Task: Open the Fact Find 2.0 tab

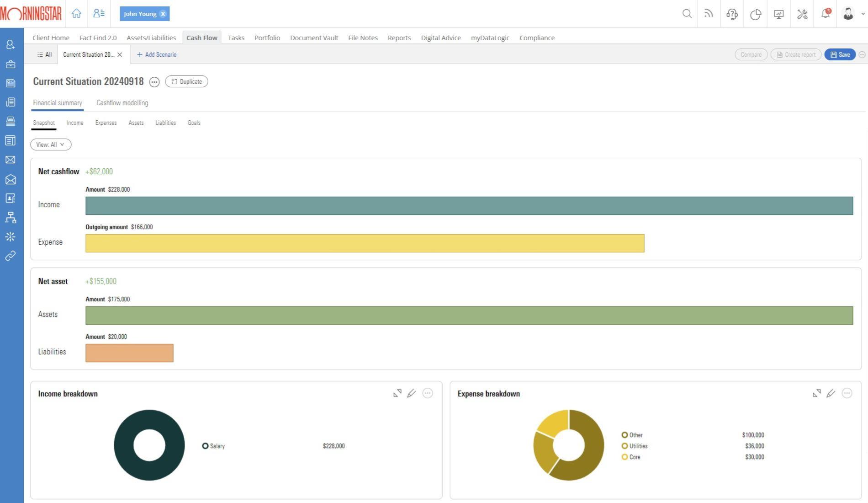Action: point(98,38)
